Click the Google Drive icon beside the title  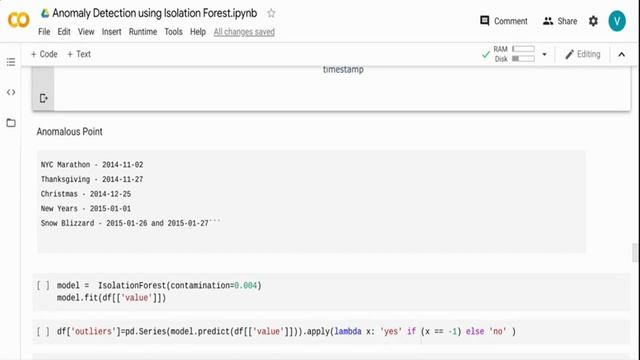(45, 13)
